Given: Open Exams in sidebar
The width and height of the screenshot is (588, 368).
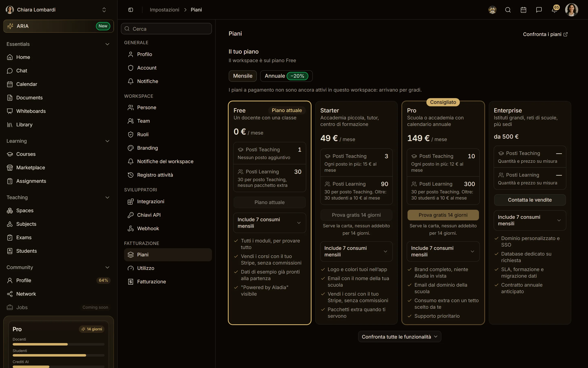Looking at the screenshot, I should [x=59, y=238].
